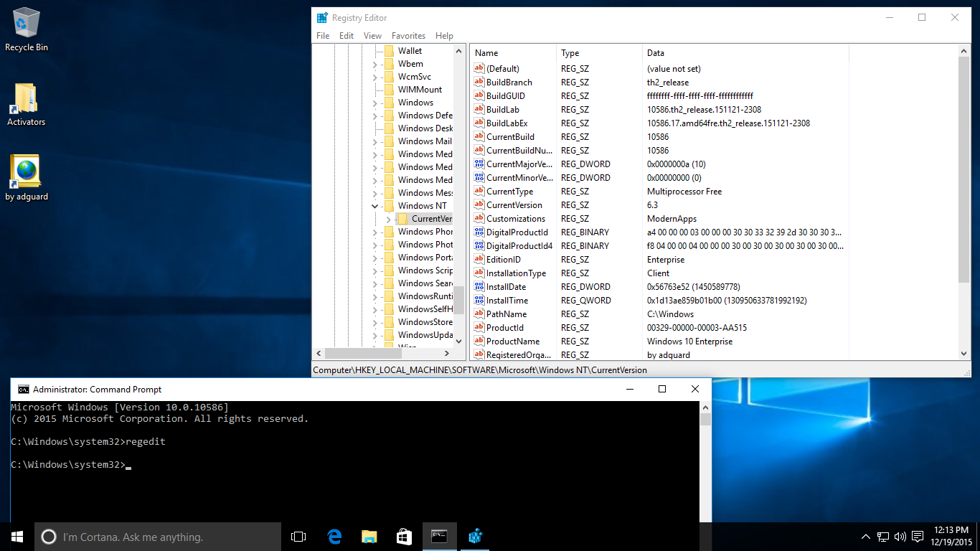980x551 pixels.
Task: Switch to Registry Editor taskbar button
Action: pos(474,537)
